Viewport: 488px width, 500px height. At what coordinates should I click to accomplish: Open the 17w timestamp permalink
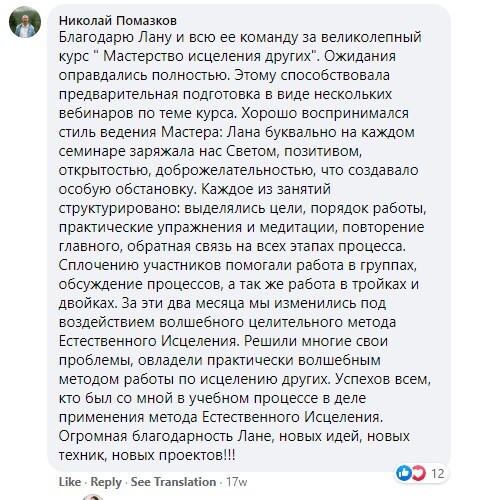pos(237,482)
